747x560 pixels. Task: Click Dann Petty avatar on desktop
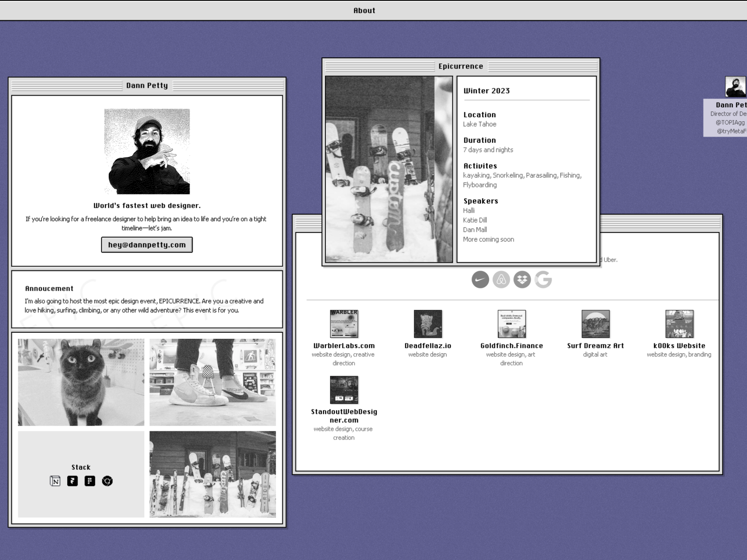click(735, 87)
